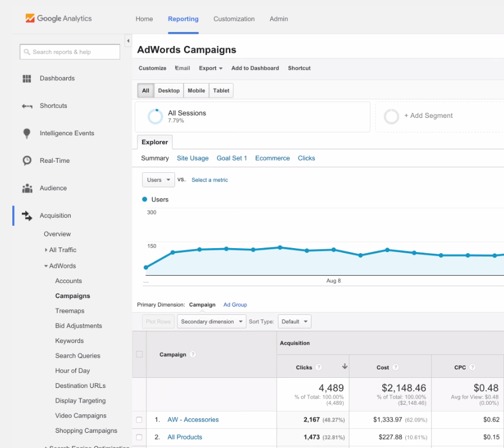Open the Customization tab
Viewport: 504px width, 448px height.
coord(234,19)
